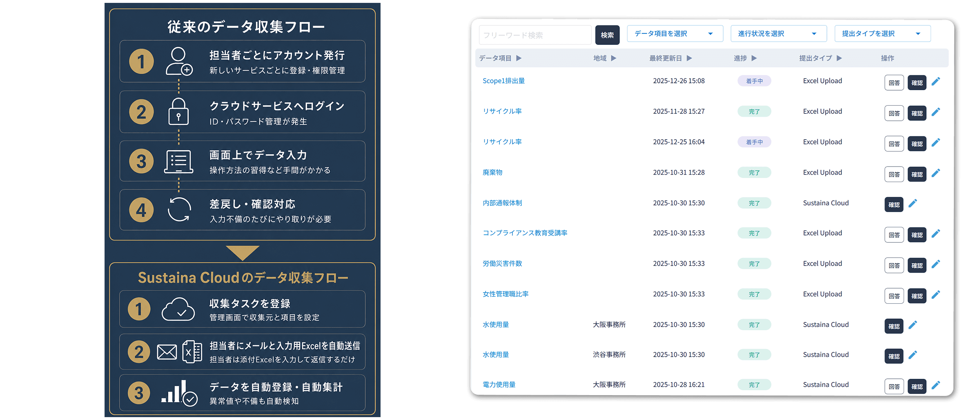This screenshot has width=980, height=420.
Task: Click 回答 button for 電力使用量
Action: click(894, 387)
